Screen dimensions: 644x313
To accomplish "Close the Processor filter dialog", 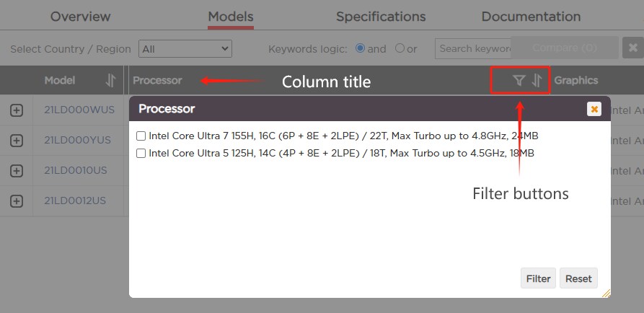I will pos(594,109).
